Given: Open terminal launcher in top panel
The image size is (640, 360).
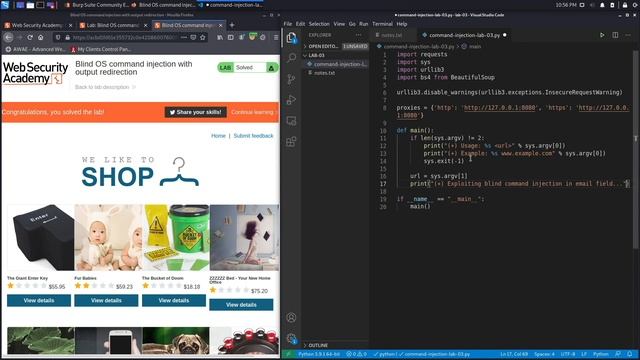Looking at the screenshot, I should pos(40,5).
